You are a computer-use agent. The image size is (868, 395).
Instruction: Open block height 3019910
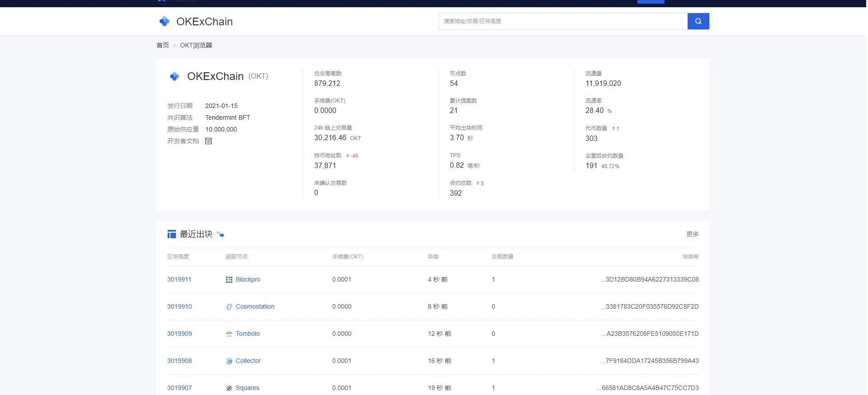pos(179,306)
